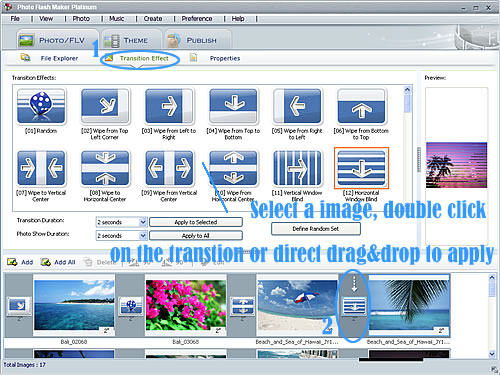
Task: Switch to the Publish tab
Action: (x=197, y=41)
